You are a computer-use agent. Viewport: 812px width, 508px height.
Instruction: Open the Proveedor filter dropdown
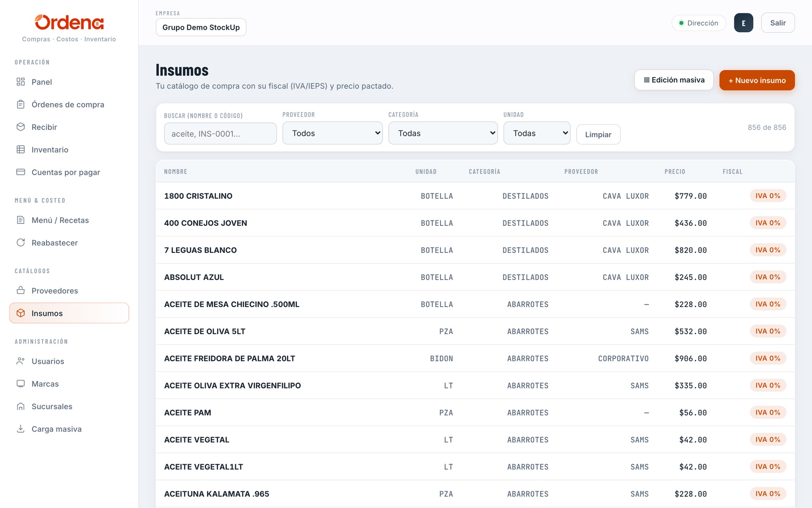pyautogui.click(x=332, y=133)
